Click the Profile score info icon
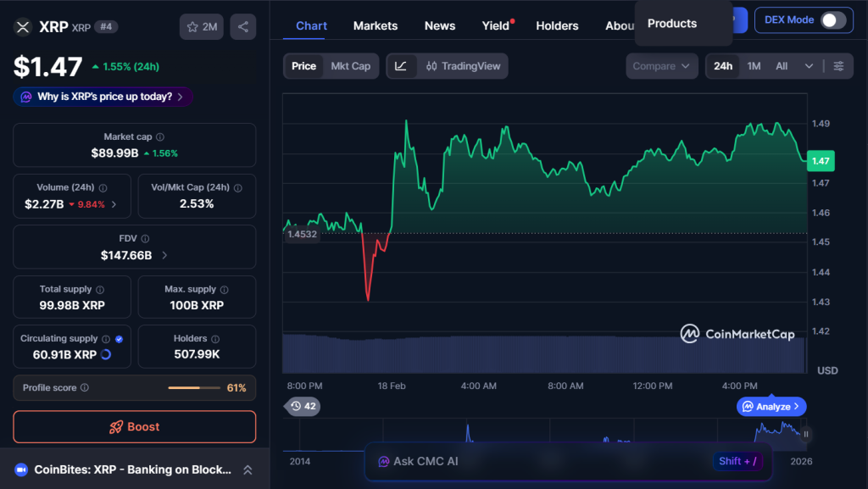 click(85, 388)
